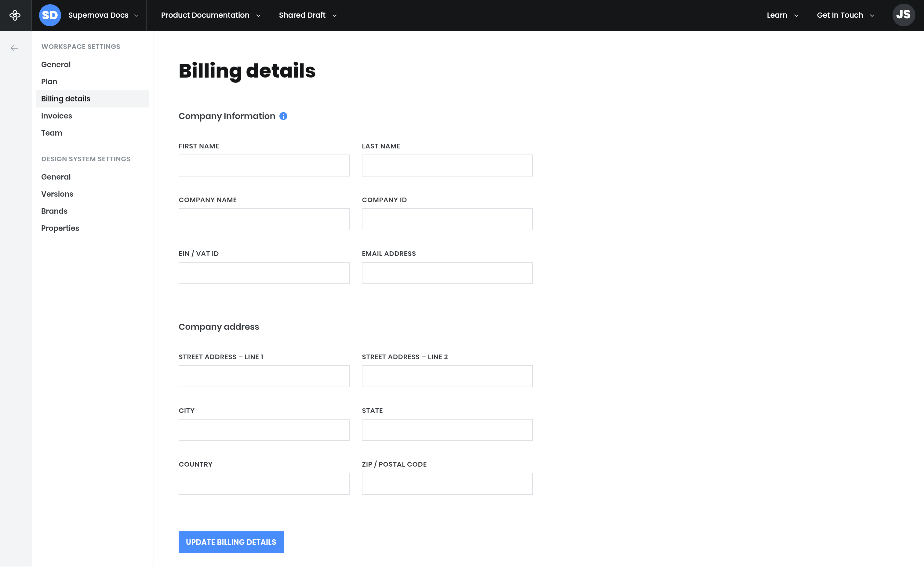Click the Billing details page heading
The height and width of the screenshot is (568, 924).
tap(247, 71)
